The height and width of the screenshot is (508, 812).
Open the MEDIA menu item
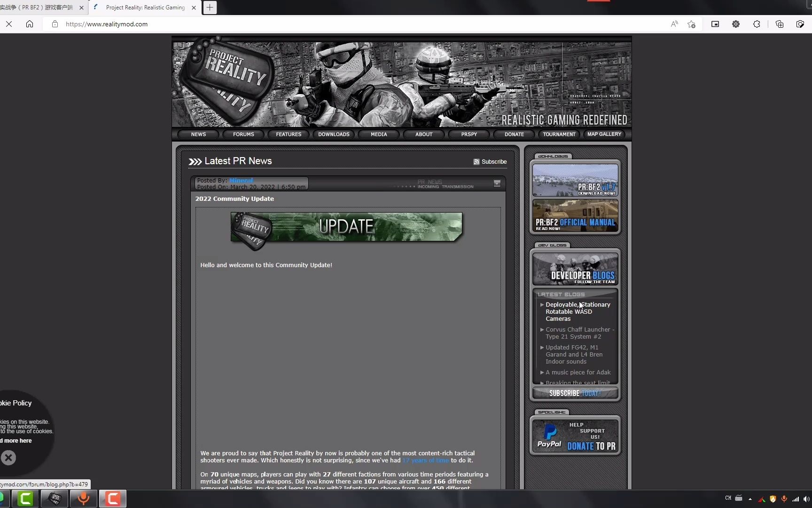(x=379, y=134)
